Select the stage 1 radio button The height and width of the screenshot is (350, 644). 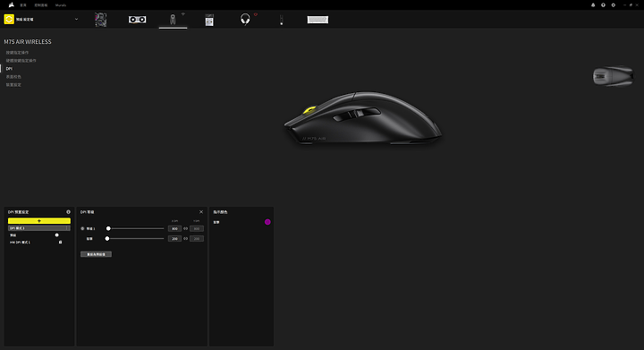coord(82,228)
